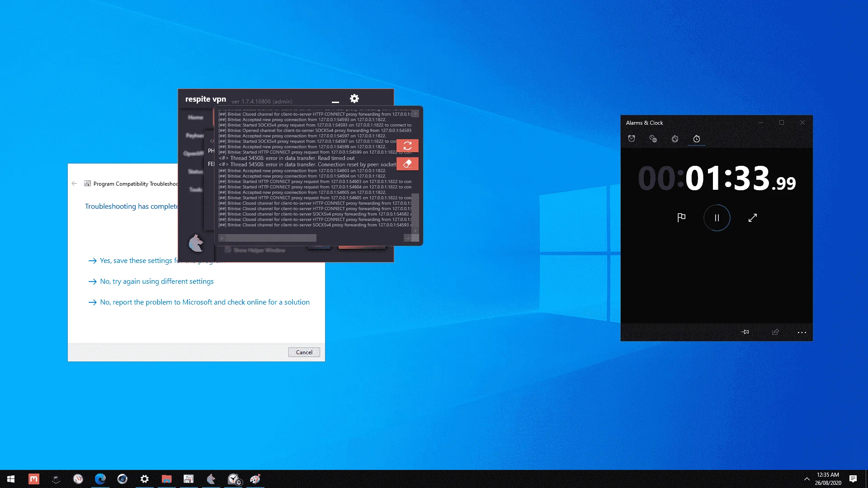Switch to respite vpn wolf taskbar icon
The width and height of the screenshot is (868, 488).
[211, 479]
